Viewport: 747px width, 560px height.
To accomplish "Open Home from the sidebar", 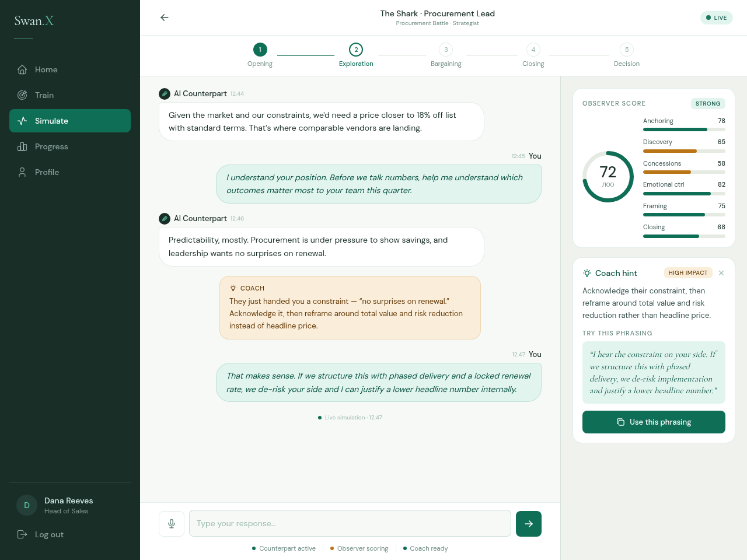I will click(x=70, y=69).
